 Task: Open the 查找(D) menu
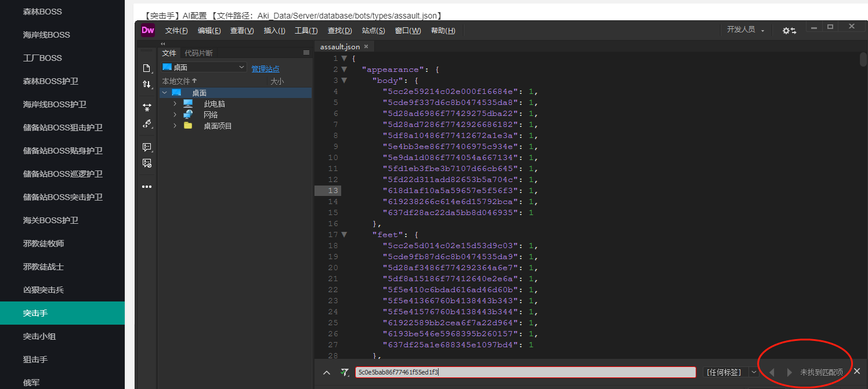pos(339,31)
